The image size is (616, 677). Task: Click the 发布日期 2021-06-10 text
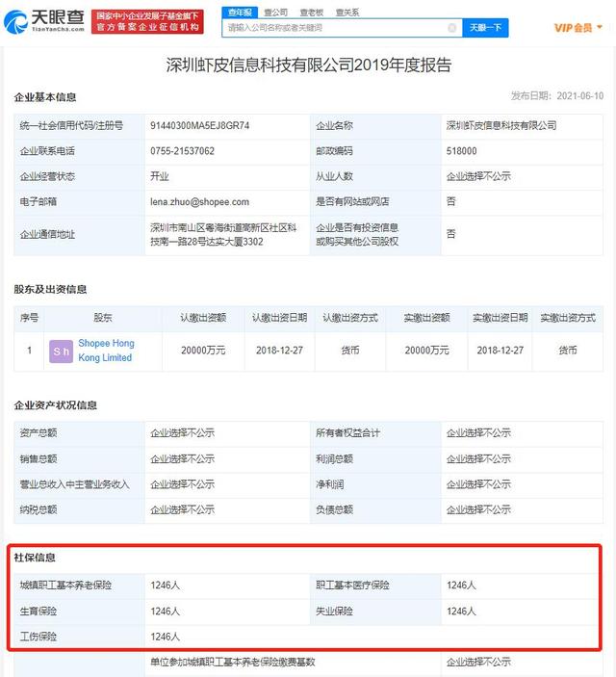click(557, 96)
